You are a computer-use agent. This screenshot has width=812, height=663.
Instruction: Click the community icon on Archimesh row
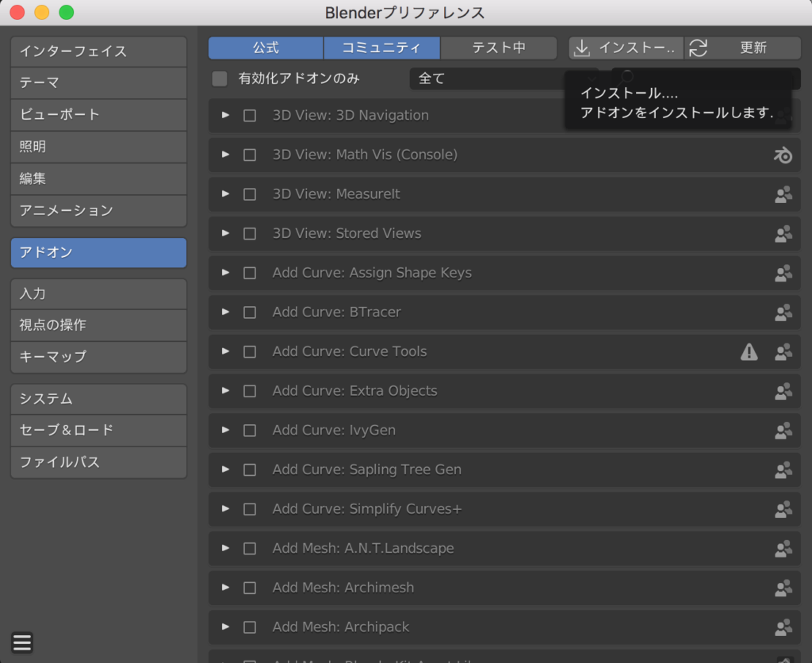coord(783,588)
